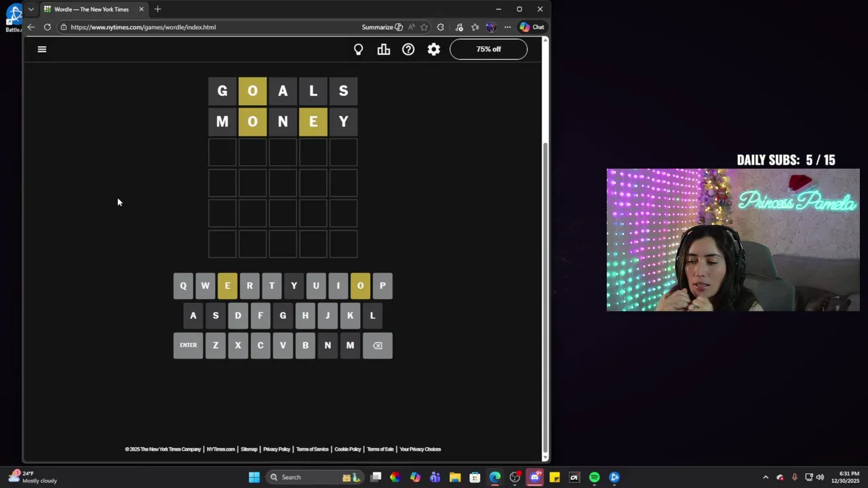The image size is (868, 488).
Task: Reload the page with the refresh icon
Action: pos(47,27)
